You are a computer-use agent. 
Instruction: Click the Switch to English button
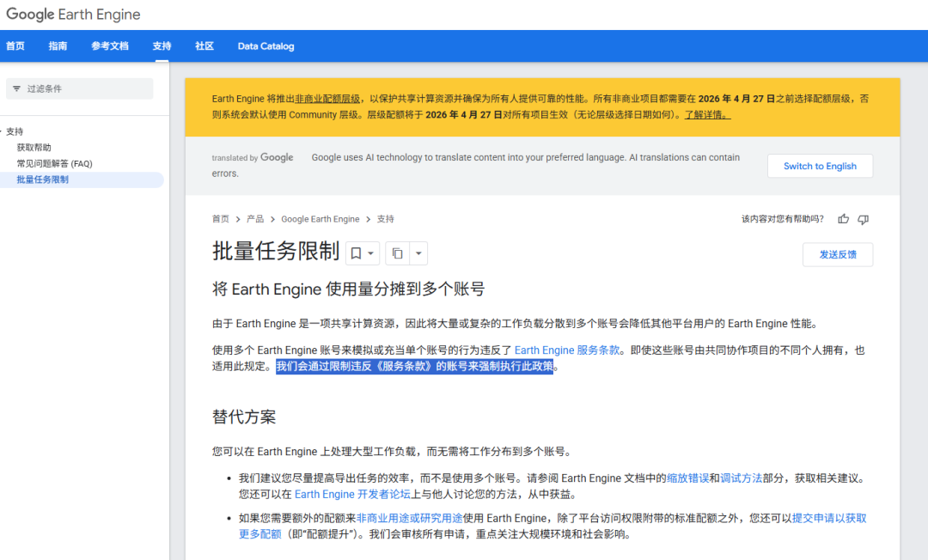(820, 166)
